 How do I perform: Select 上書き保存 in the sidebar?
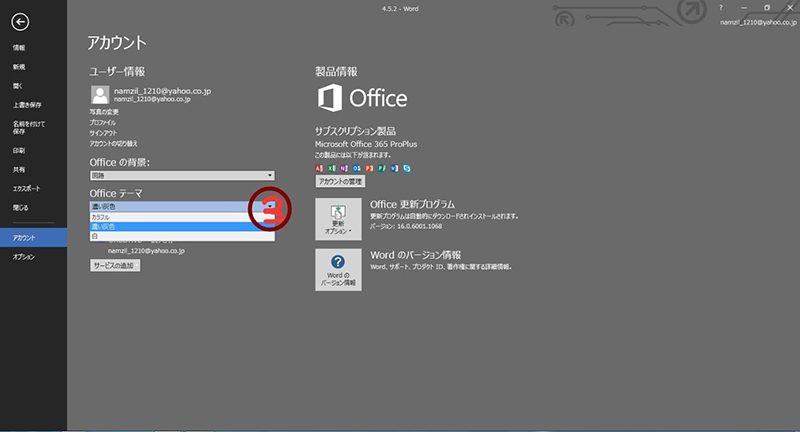(27, 105)
